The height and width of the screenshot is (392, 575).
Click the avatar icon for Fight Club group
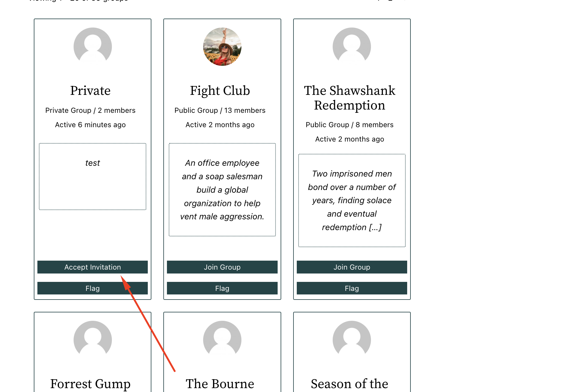pyautogui.click(x=222, y=47)
